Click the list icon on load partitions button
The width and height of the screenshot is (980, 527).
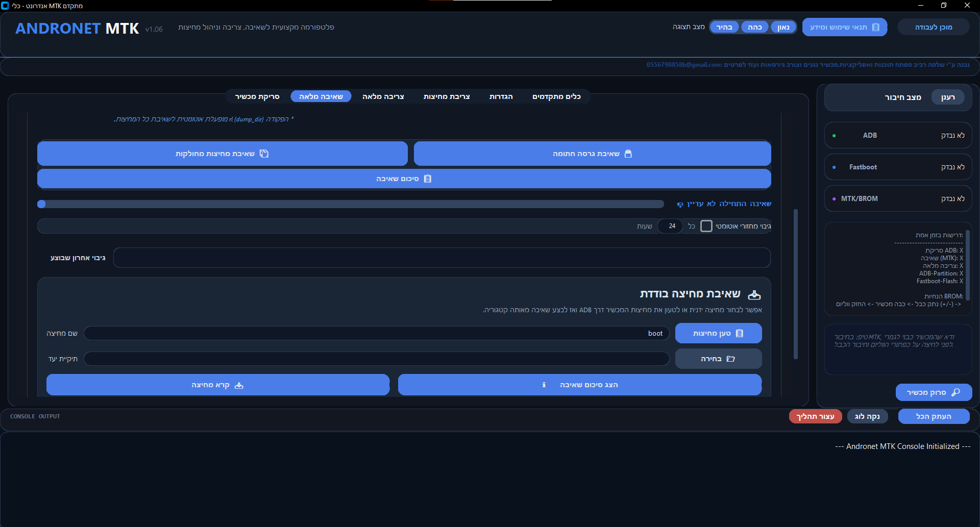tap(740, 333)
